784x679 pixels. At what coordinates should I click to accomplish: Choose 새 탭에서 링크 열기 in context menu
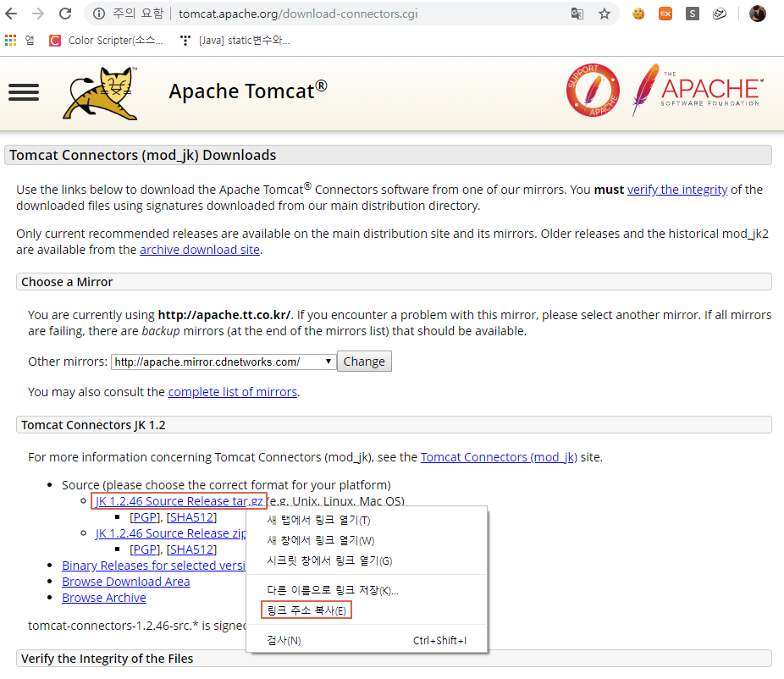[367, 520]
